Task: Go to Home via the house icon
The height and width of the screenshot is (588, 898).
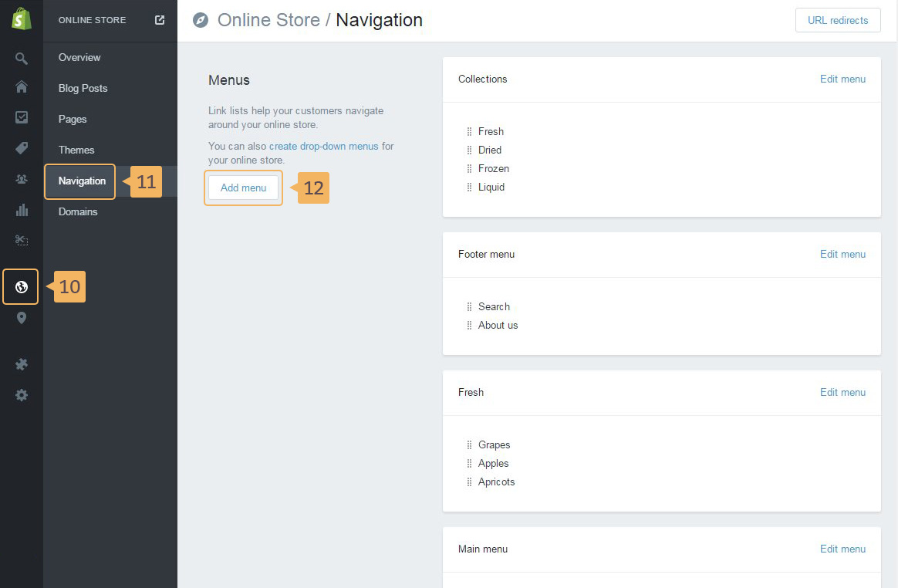Action: tap(22, 86)
